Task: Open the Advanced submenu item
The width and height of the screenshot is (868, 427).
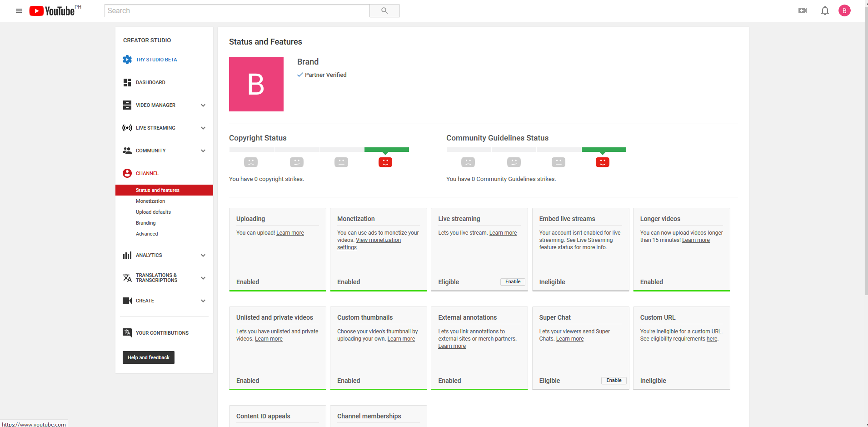Action: 147,234
